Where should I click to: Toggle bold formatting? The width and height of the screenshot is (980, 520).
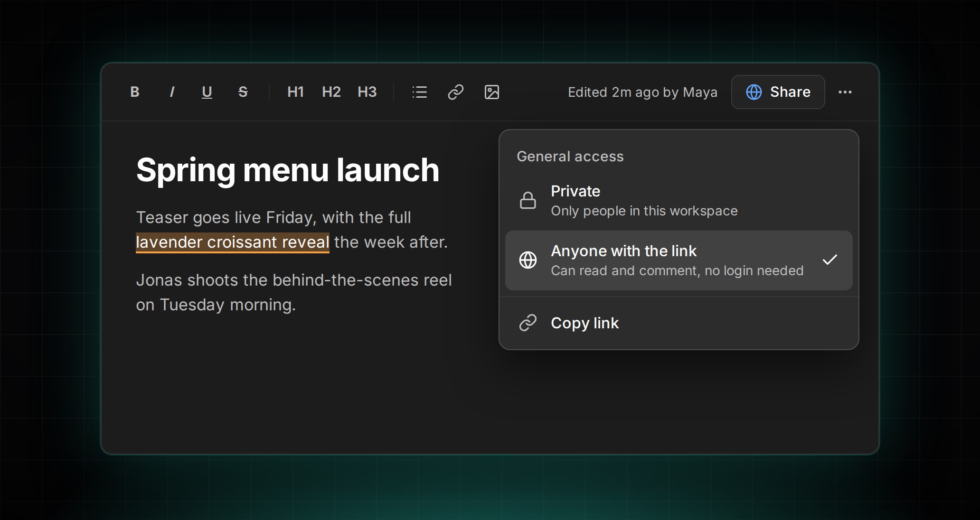135,92
